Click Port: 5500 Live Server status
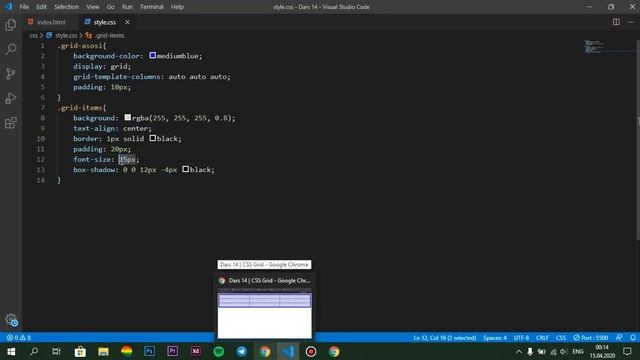The height and width of the screenshot is (360, 640). click(x=591, y=338)
